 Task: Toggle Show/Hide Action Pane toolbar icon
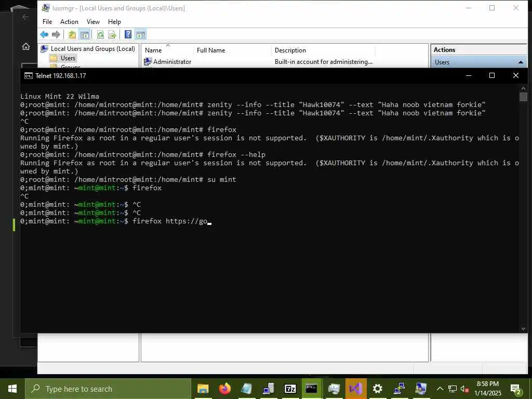point(140,34)
